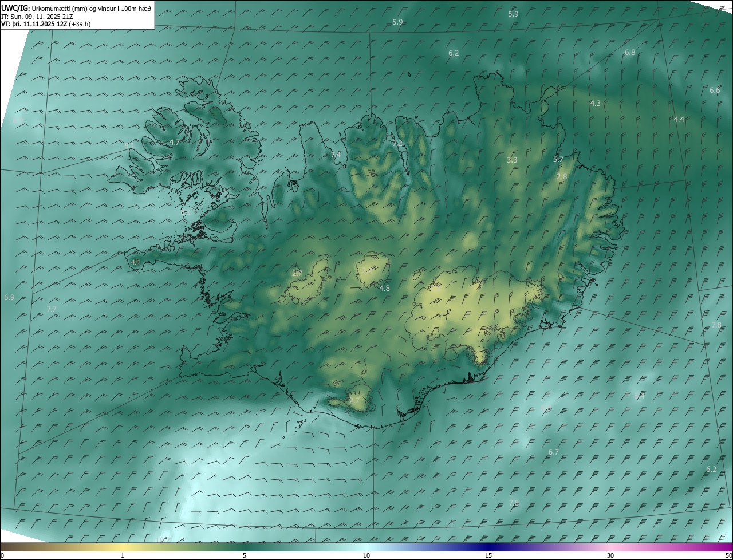Click the colorbar tick label 1
The image size is (733, 560).
(x=123, y=555)
